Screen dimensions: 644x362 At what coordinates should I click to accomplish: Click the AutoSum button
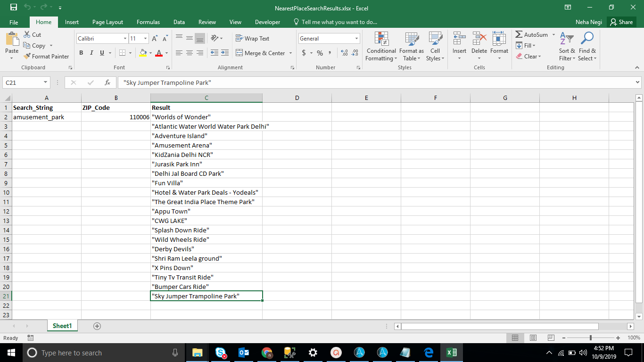(x=532, y=35)
